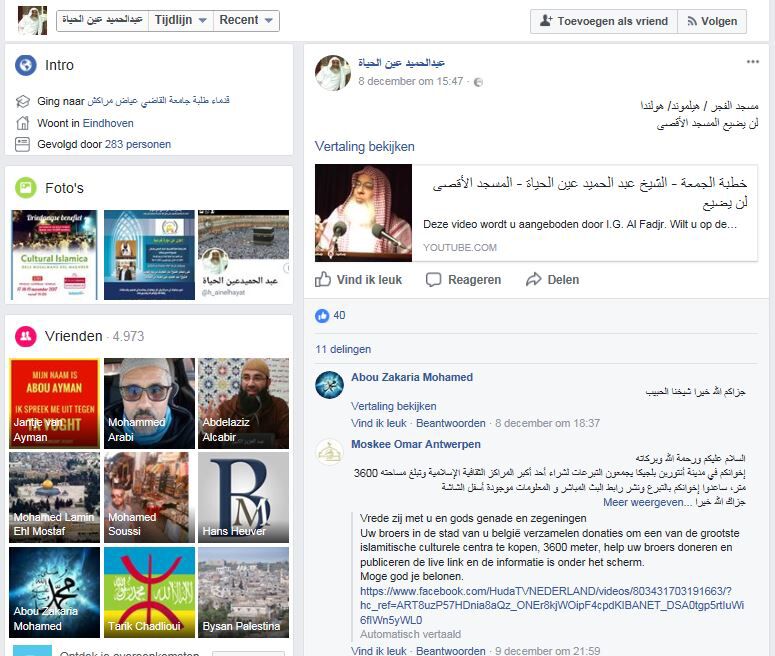
Task: Expand the Tijdlijn dropdown
Action: click(x=181, y=20)
